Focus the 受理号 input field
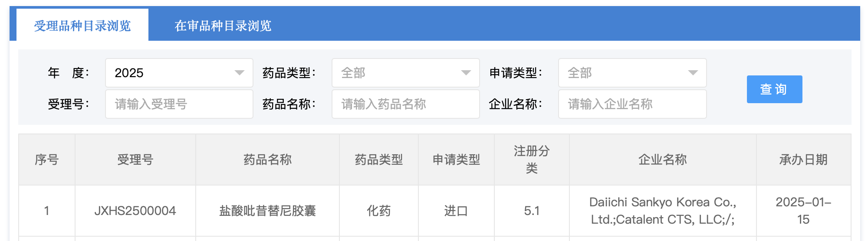This screenshot has width=868, height=241. point(179,104)
